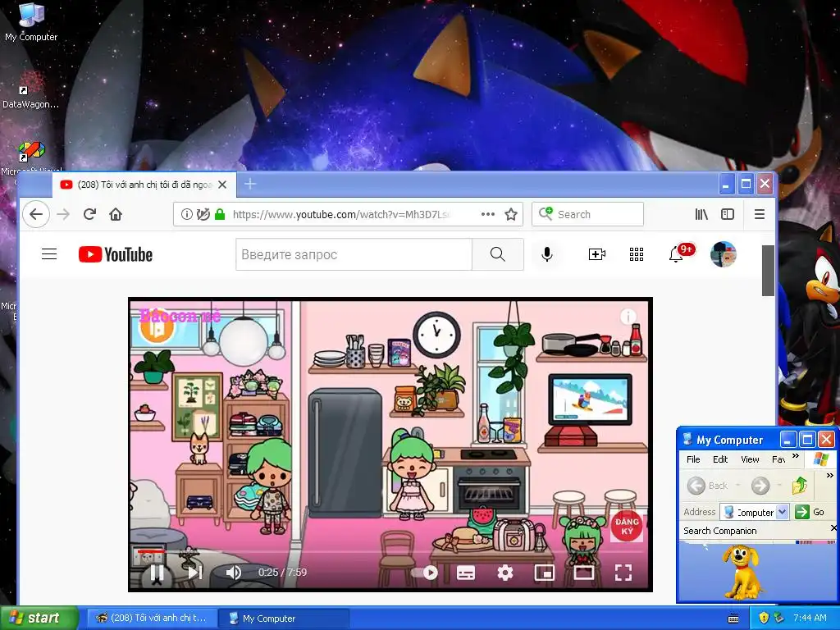Toggle subtitles in video player
Viewport: 840px width, 630px height.
point(466,573)
